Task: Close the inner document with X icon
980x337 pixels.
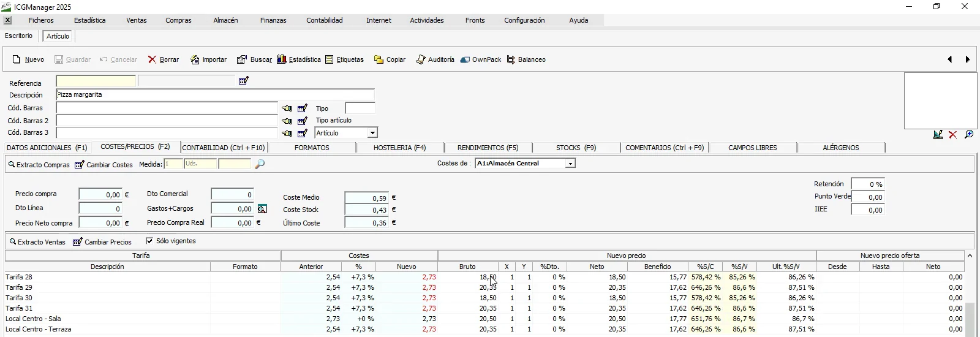Action: pos(7,20)
